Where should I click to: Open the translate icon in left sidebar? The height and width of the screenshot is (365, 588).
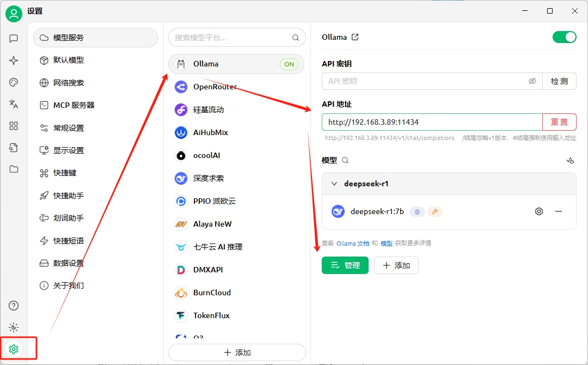(14, 104)
